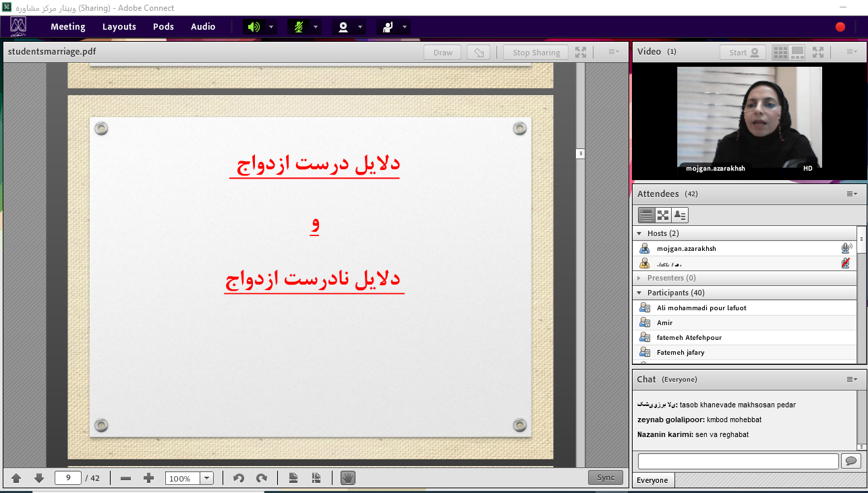Rotate the document counterclockwise

point(238,478)
